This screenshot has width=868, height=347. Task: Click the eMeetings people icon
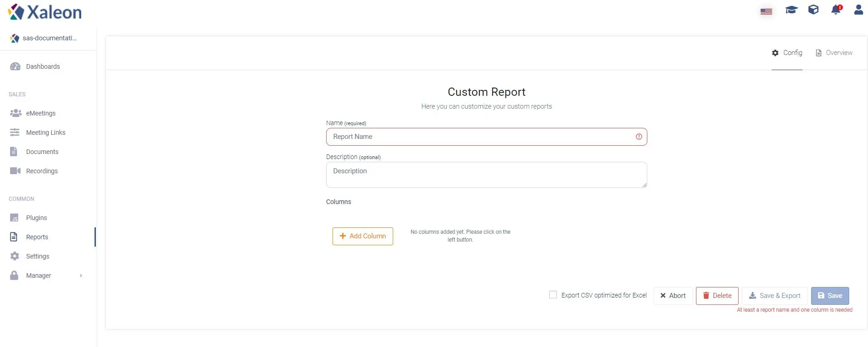(16, 113)
